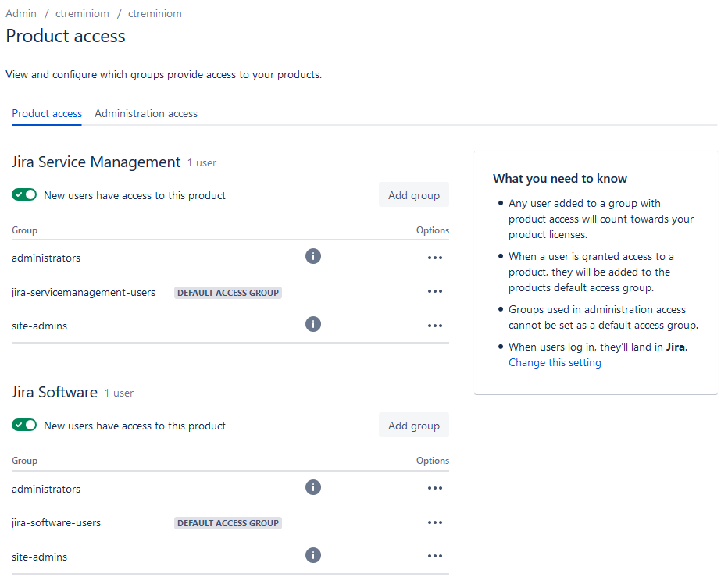Click the jira-software-users group name
Image resolution: width=728 pixels, height=584 pixels.
point(56,523)
